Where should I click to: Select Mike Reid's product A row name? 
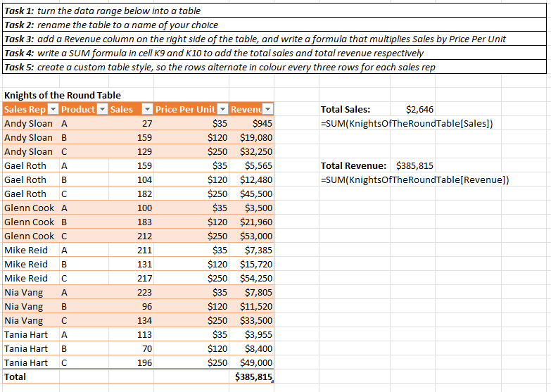(x=31, y=250)
